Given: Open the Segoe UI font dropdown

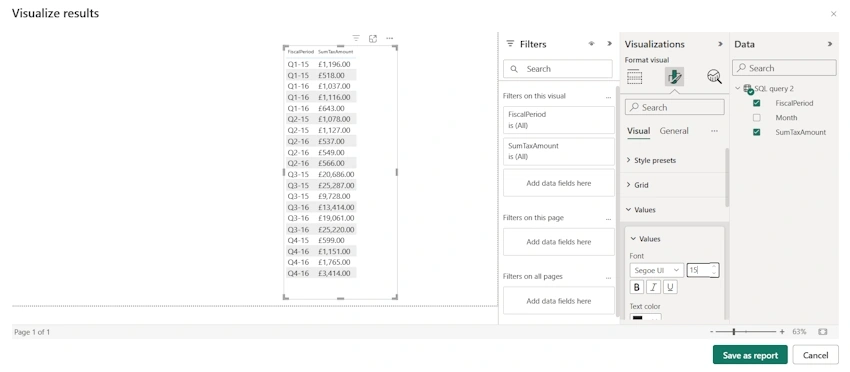Looking at the screenshot, I should tap(656, 270).
